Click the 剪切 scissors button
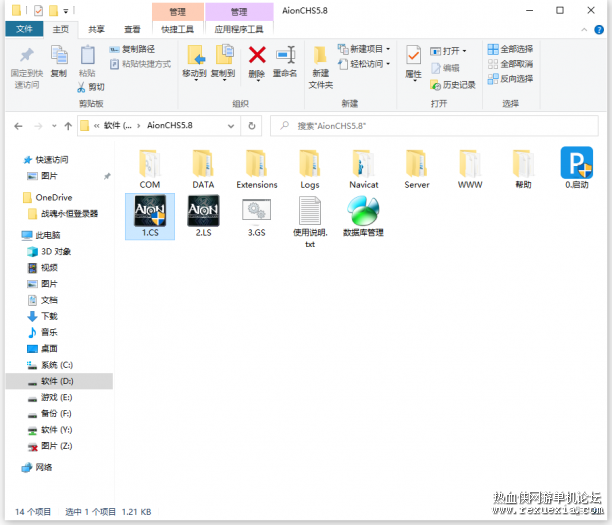 click(x=91, y=87)
